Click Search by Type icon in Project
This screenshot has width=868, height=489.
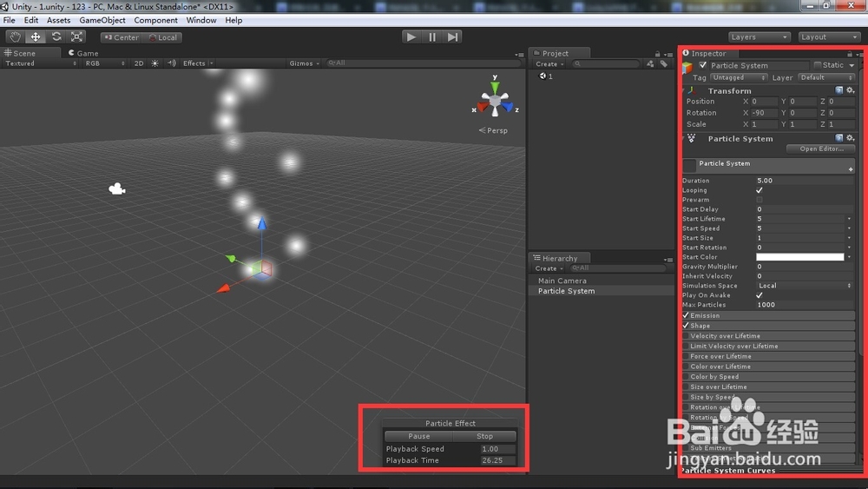pyautogui.click(x=650, y=64)
